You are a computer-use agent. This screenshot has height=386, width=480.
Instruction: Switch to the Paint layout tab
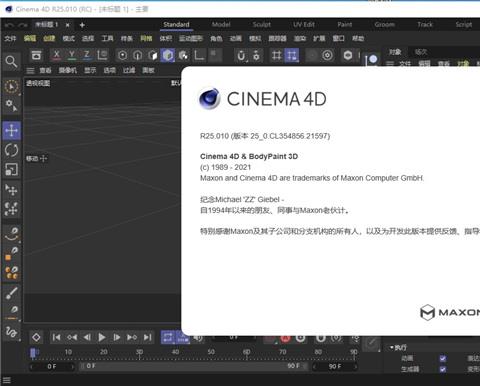click(x=345, y=24)
